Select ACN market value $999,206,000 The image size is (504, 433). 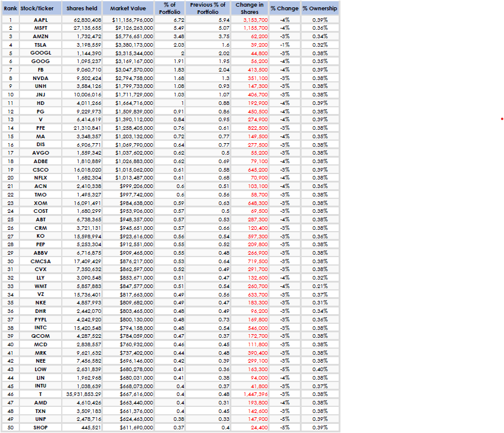click(x=128, y=186)
